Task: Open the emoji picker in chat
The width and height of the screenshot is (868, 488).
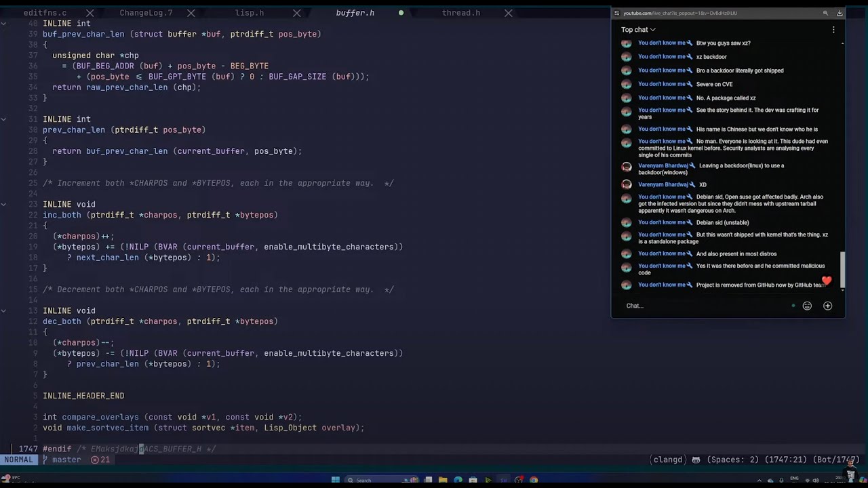Action: (x=807, y=306)
